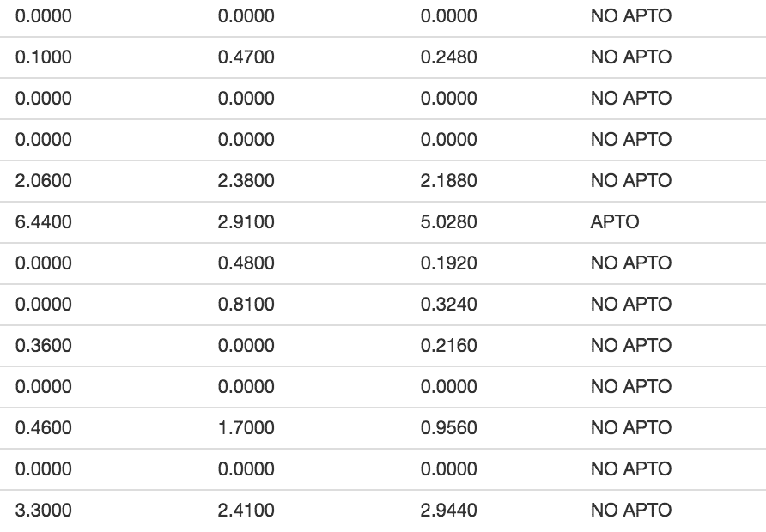Click the 0.1000 cell

point(44,57)
